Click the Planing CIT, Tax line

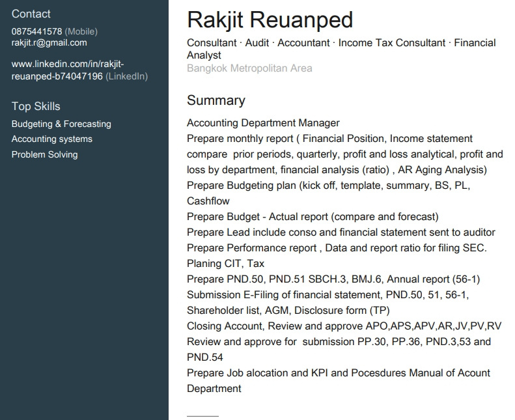pos(226,263)
